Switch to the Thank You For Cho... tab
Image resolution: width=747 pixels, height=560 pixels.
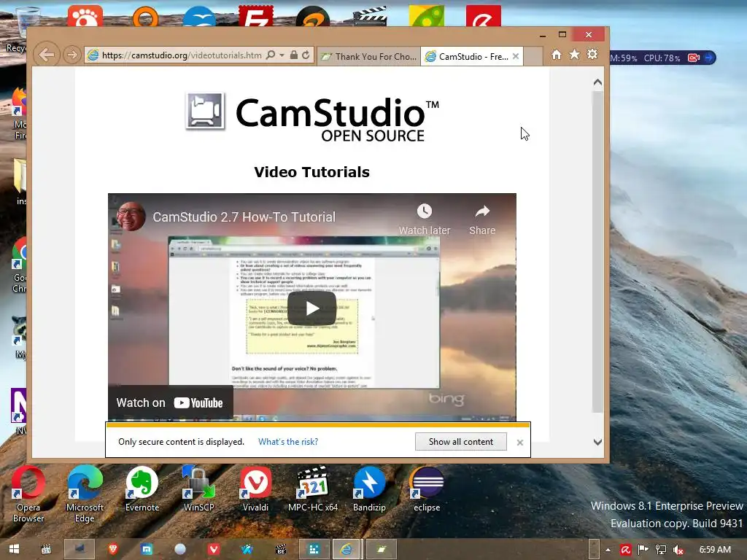pyautogui.click(x=368, y=57)
